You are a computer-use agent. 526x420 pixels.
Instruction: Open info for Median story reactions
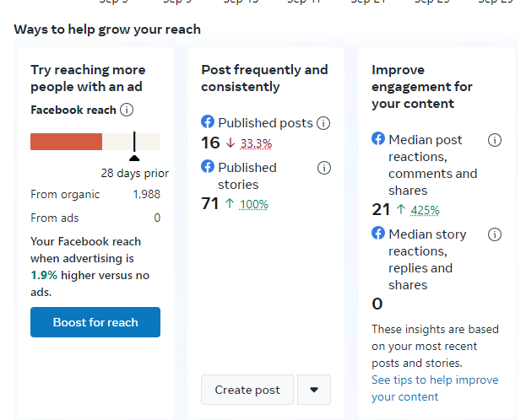click(x=495, y=234)
